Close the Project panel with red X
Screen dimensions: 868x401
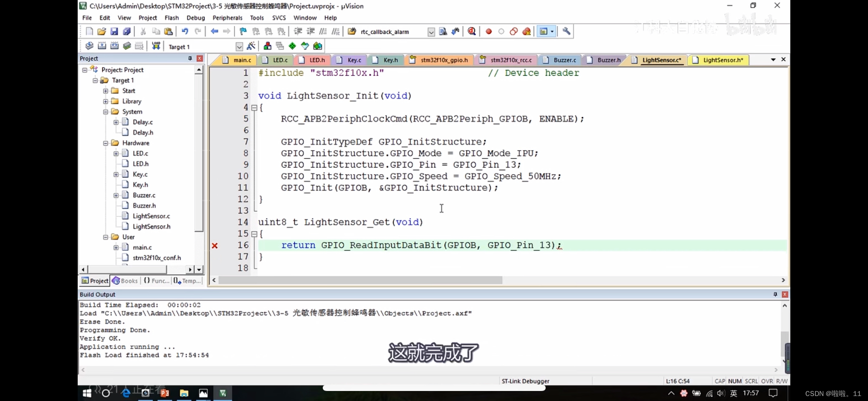tap(200, 58)
